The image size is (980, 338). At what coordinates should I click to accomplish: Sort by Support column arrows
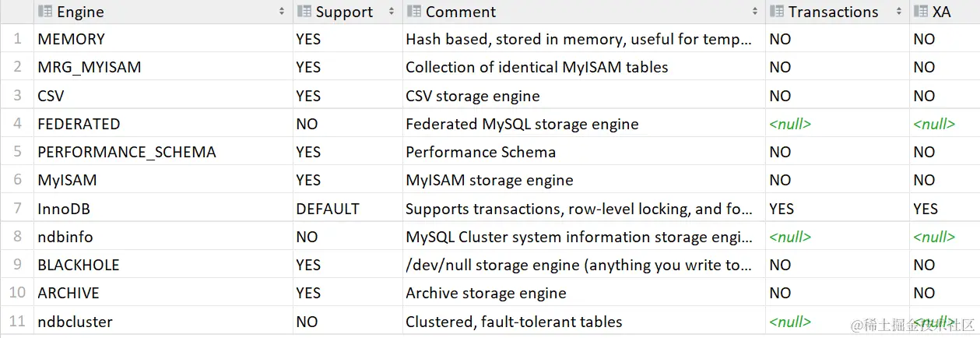[391, 12]
